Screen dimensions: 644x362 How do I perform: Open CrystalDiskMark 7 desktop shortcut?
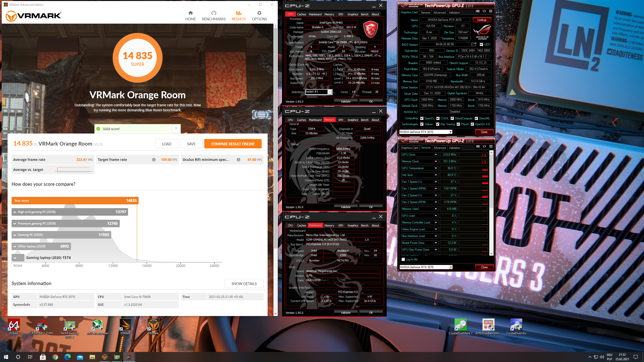(x=461, y=327)
